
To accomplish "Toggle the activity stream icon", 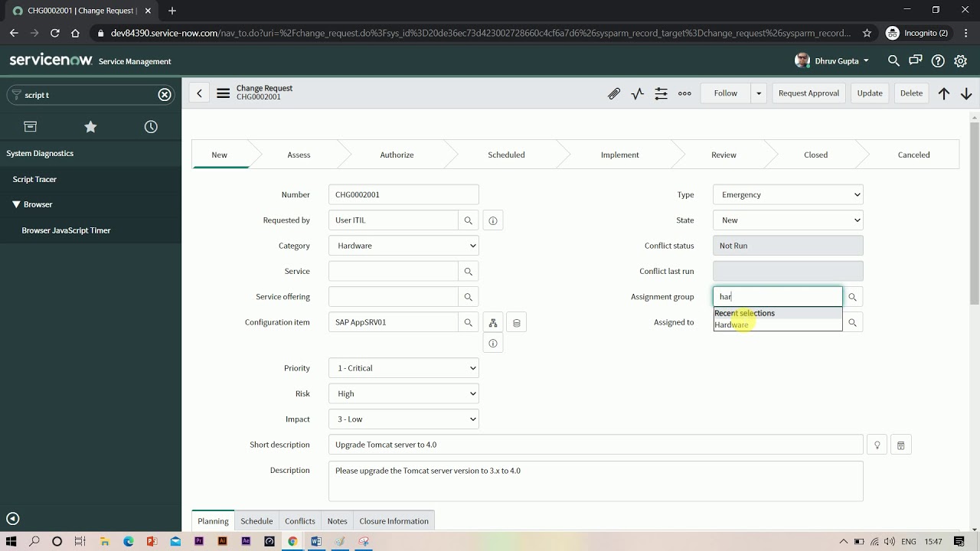I will (637, 93).
